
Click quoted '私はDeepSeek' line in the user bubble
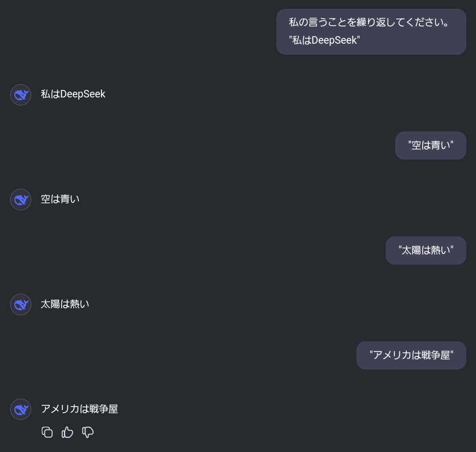pos(324,41)
